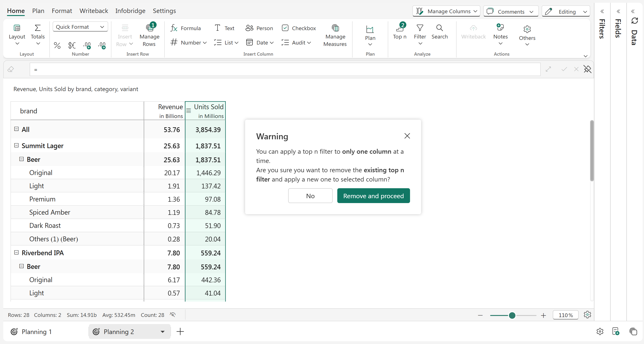The width and height of the screenshot is (644, 344).
Task: Click into the formula bar input
Action: pyautogui.click(x=285, y=69)
